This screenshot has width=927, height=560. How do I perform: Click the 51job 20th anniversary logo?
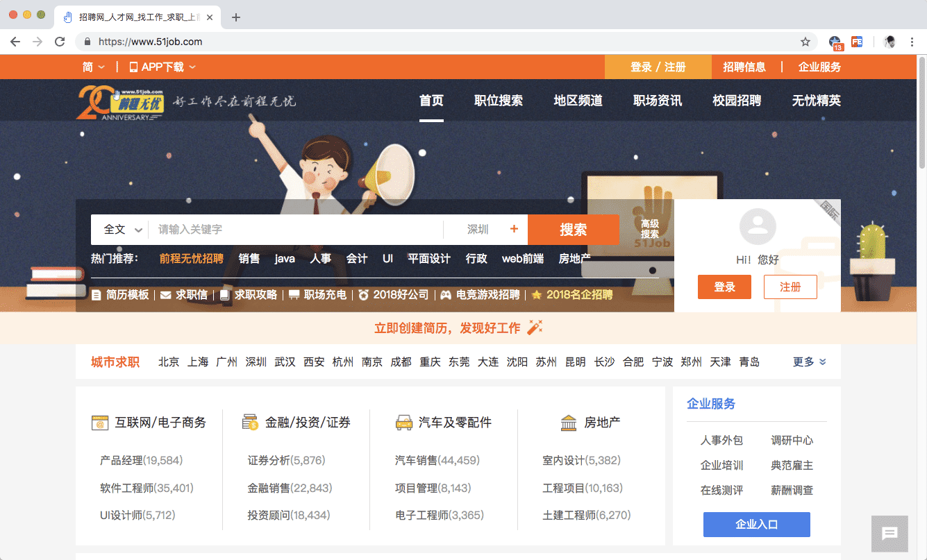[121, 102]
